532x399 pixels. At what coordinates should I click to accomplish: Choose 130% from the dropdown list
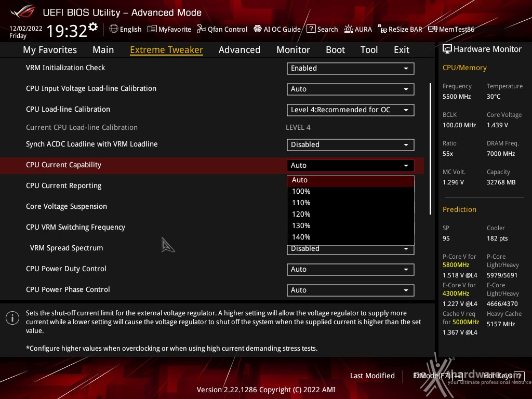pos(351,225)
